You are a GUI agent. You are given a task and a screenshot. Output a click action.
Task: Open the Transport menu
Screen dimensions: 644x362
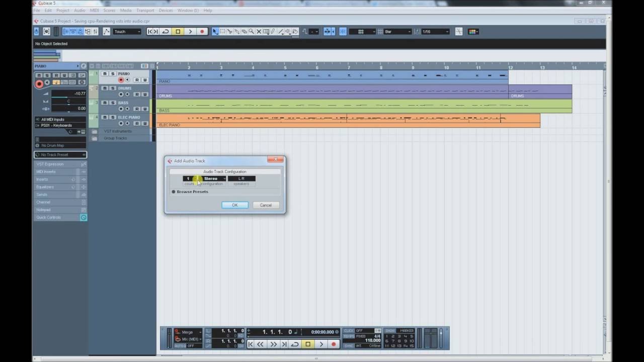[145, 10]
